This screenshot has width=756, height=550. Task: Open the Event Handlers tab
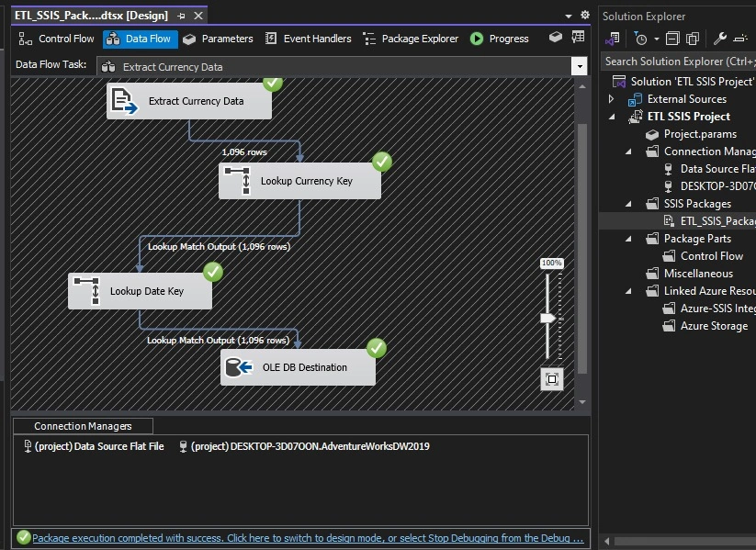309,39
